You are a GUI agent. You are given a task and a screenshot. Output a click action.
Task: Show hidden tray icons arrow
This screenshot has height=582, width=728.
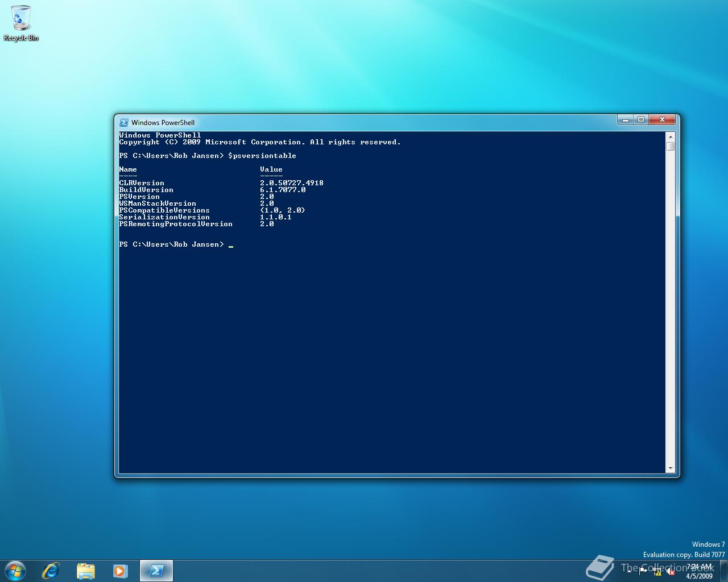(x=629, y=571)
